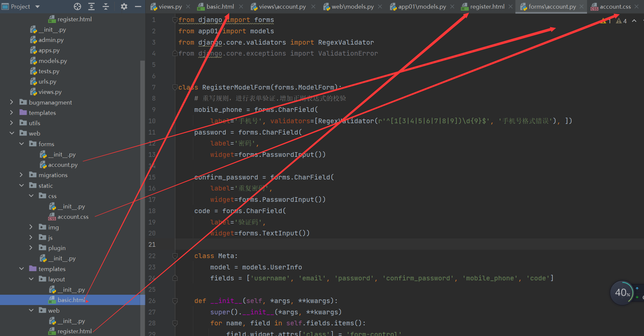Click the bugmanagment folder icon

click(23, 102)
